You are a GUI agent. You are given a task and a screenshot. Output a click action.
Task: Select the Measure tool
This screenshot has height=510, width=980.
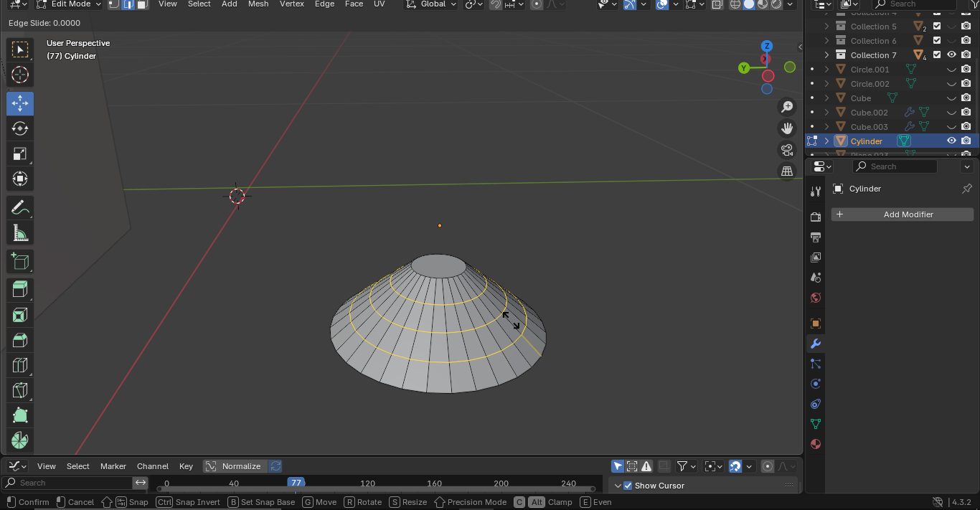click(20, 233)
